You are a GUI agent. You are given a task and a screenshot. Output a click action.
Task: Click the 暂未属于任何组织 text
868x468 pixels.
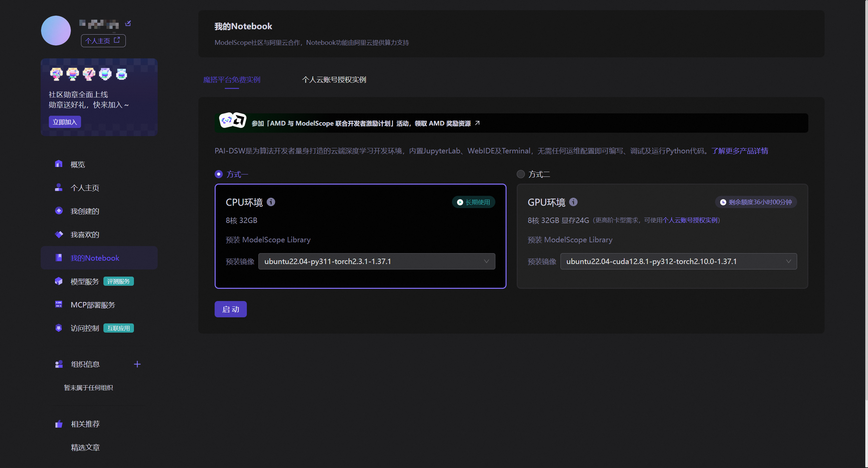click(x=88, y=388)
